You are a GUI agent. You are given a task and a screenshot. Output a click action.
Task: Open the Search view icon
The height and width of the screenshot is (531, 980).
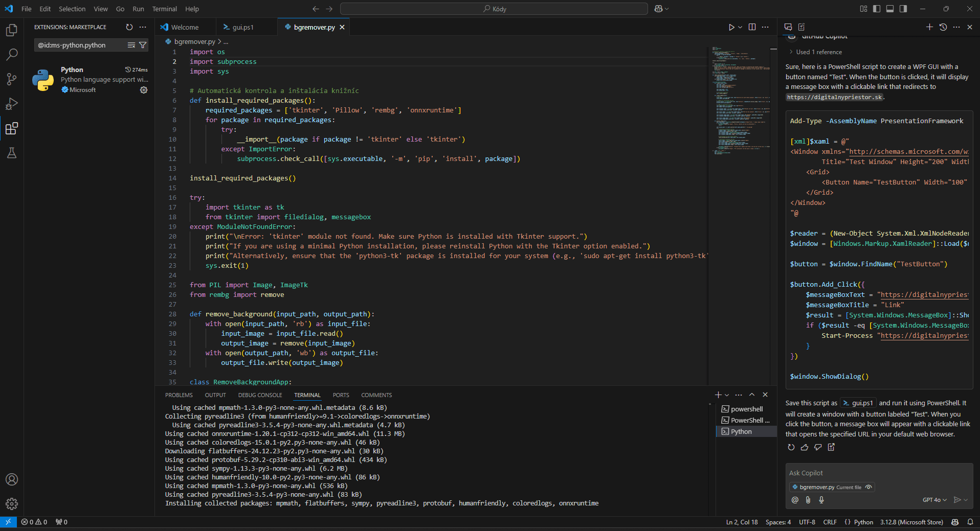12,54
